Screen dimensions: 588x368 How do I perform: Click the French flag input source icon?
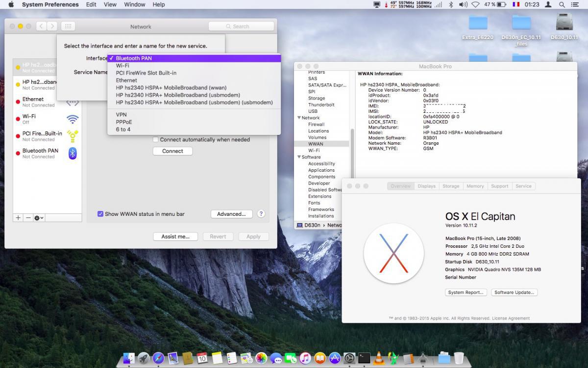(x=516, y=4)
